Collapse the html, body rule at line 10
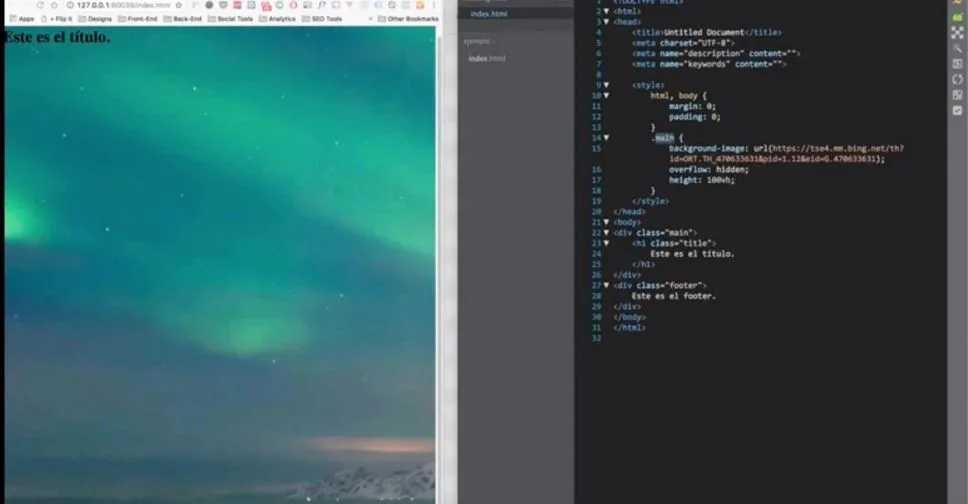 (606, 95)
